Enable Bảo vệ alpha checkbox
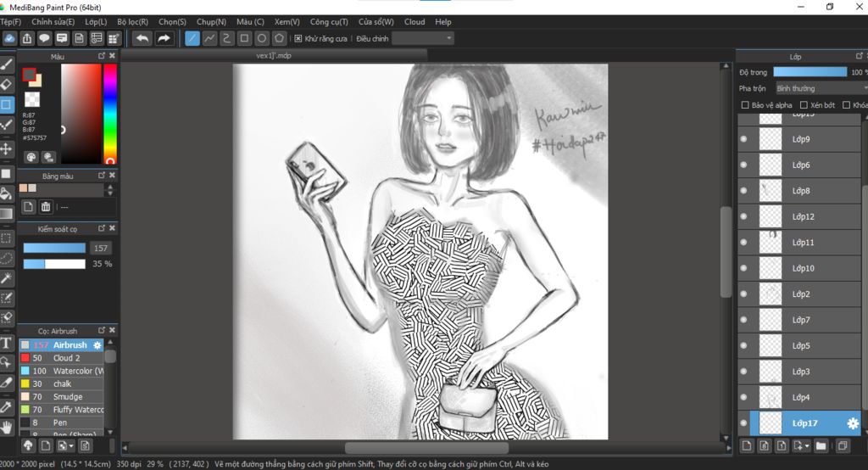 click(x=744, y=104)
